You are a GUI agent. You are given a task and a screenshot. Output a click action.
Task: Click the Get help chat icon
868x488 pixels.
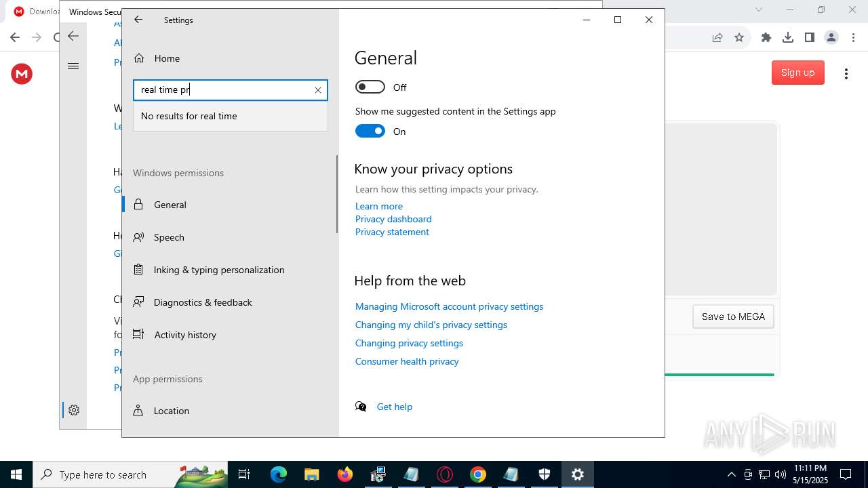(x=361, y=407)
